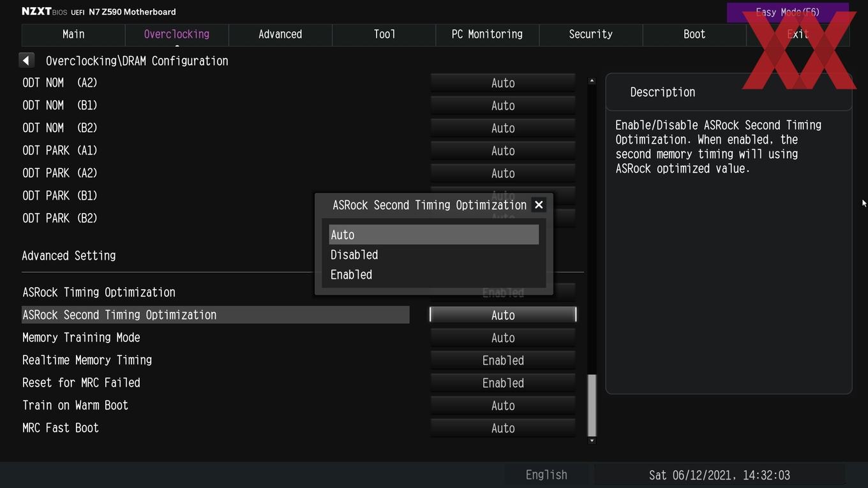
Task: Select the Memory Training Mode row
Action: 81,337
